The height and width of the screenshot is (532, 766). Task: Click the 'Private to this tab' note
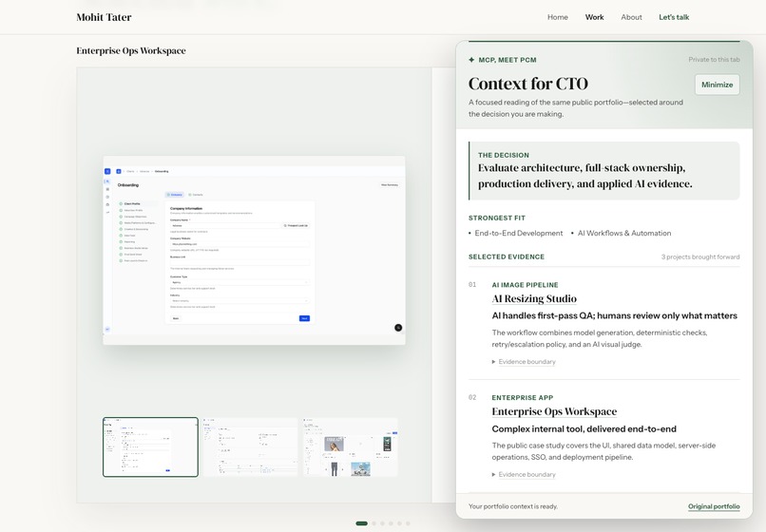(715, 60)
